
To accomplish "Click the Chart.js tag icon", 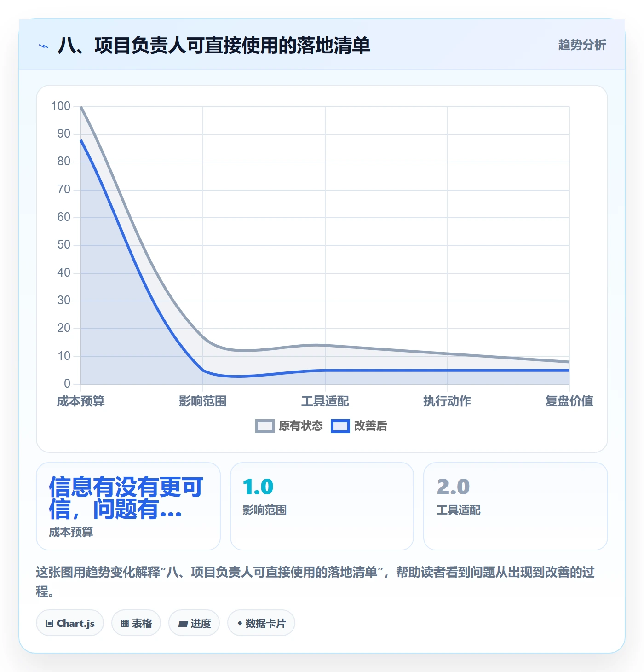I will tap(50, 624).
